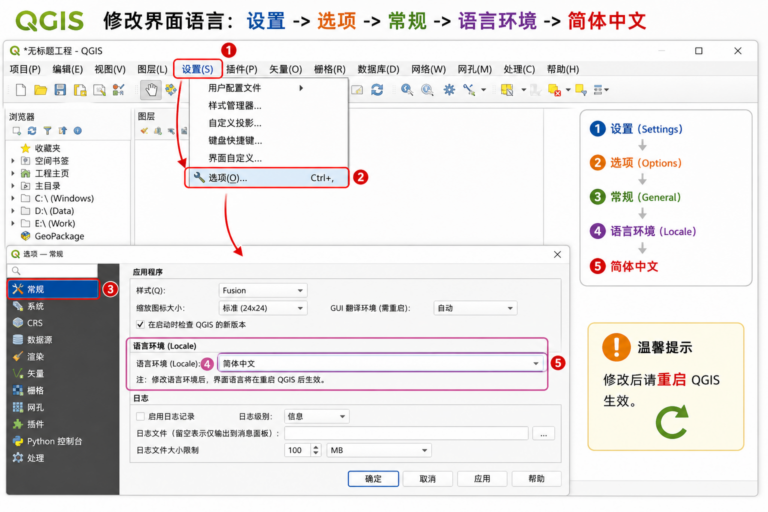
Task: Select the 常规 page in Options sidebar
Action: tap(53, 289)
